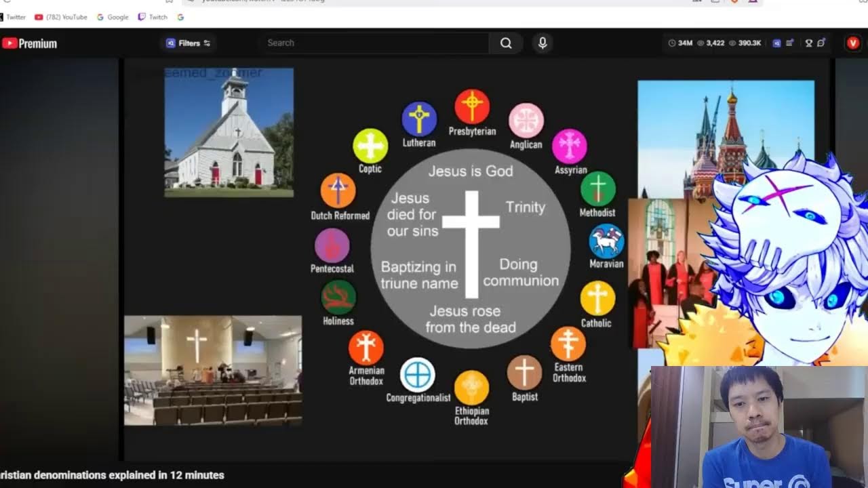868x488 pixels.
Task: Open the (782) YouTube bookmark
Action: click(x=61, y=17)
